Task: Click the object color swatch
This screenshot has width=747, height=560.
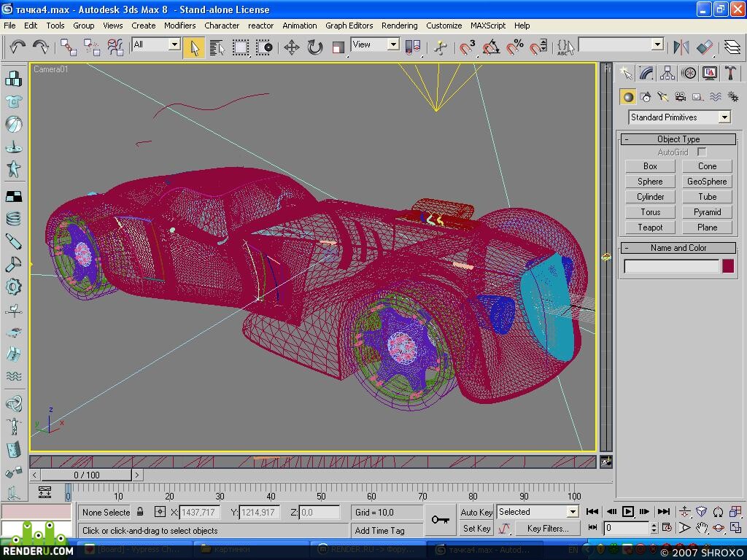Action: [727, 265]
